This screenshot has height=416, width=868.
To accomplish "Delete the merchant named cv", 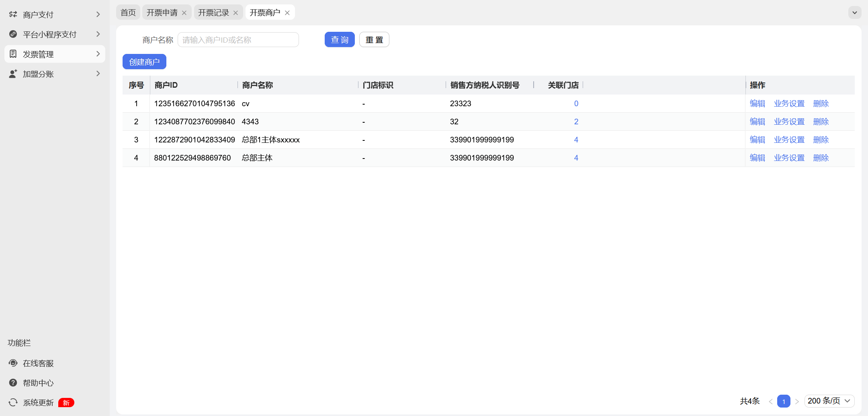I will 821,103.
